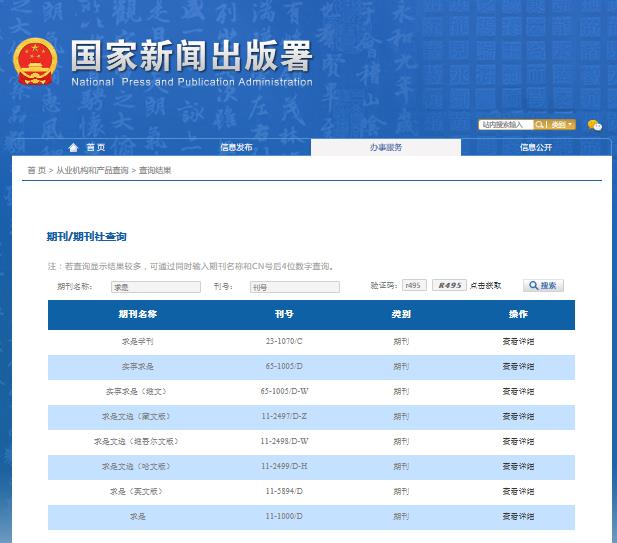Switch to the 信息发布 tab
The height and width of the screenshot is (543, 617).
pos(236,148)
